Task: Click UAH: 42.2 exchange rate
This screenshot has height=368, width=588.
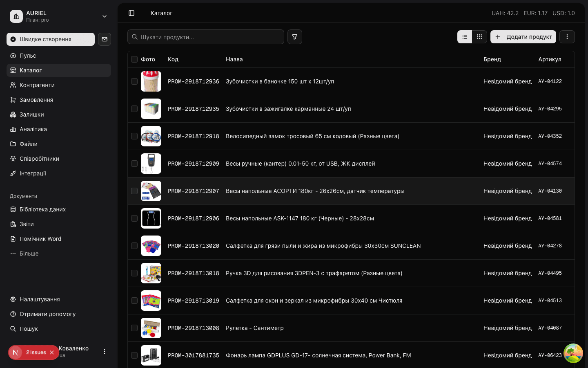Action: coord(505,13)
